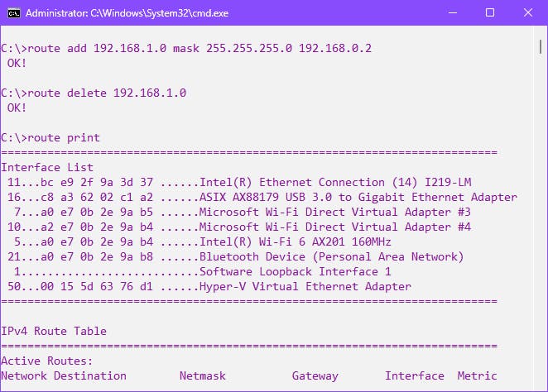This screenshot has width=548, height=392.
Task: Click the 'route print' command line
Action: (61, 137)
